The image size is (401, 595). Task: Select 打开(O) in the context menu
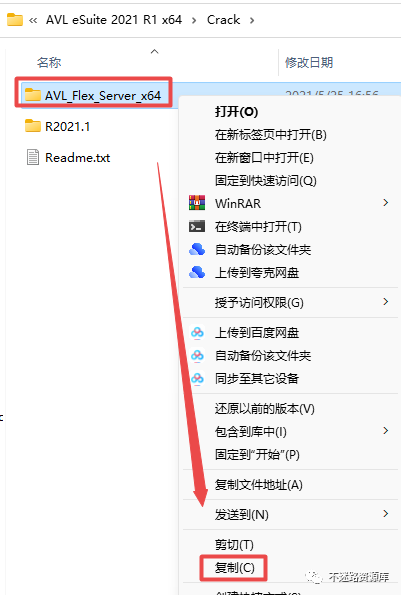click(x=236, y=112)
